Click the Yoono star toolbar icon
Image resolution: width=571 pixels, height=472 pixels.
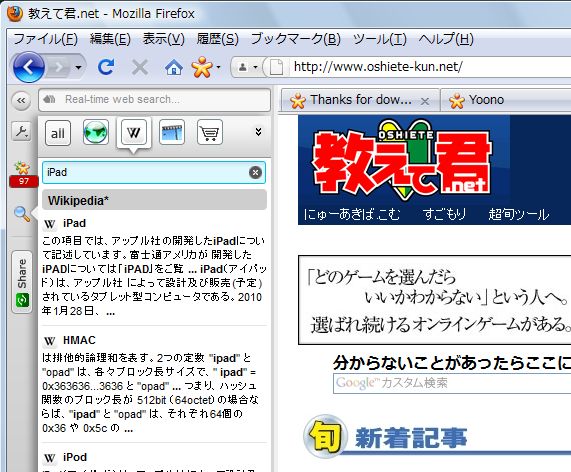click(x=202, y=67)
